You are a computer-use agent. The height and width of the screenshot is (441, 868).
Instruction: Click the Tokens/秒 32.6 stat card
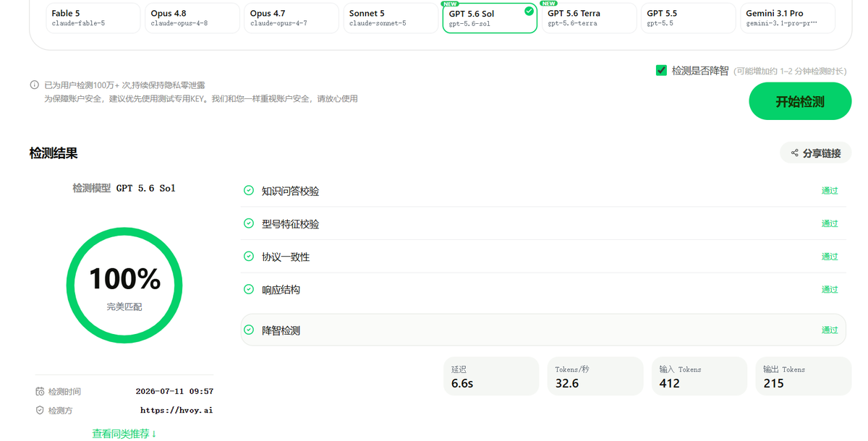[595, 376]
